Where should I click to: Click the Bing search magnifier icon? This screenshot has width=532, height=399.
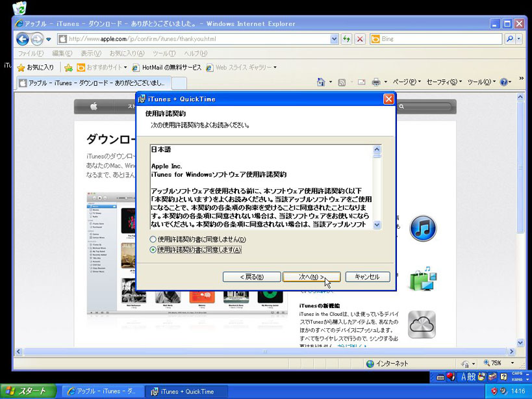point(510,39)
